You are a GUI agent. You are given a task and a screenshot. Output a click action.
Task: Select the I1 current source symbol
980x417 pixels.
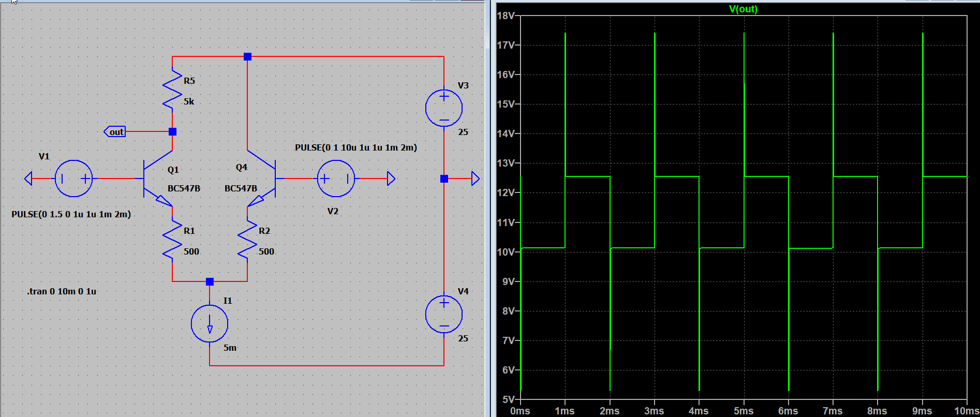pyautogui.click(x=210, y=324)
